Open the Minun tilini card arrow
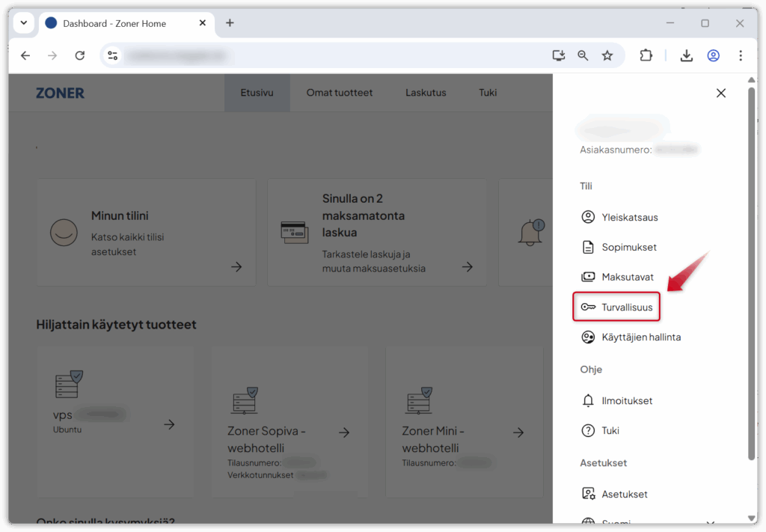The height and width of the screenshot is (532, 766). click(x=236, y=266)
